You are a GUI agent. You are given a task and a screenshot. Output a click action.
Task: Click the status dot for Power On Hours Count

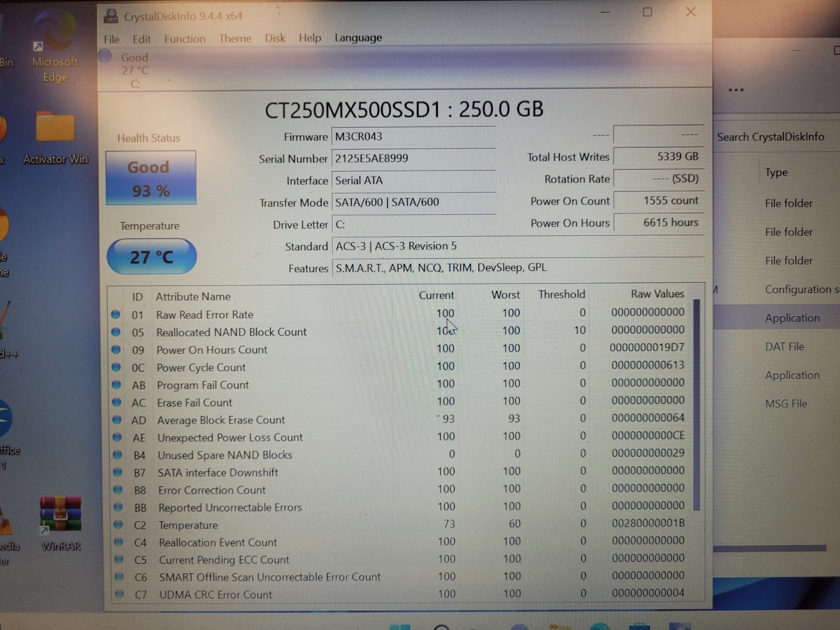pyautogui.click(x=117, y=350)
